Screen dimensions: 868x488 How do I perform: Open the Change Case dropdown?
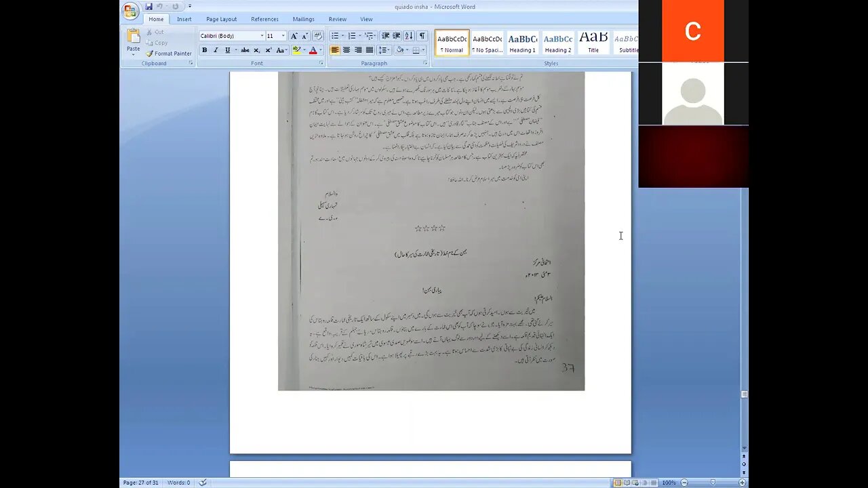pos(281,50)
